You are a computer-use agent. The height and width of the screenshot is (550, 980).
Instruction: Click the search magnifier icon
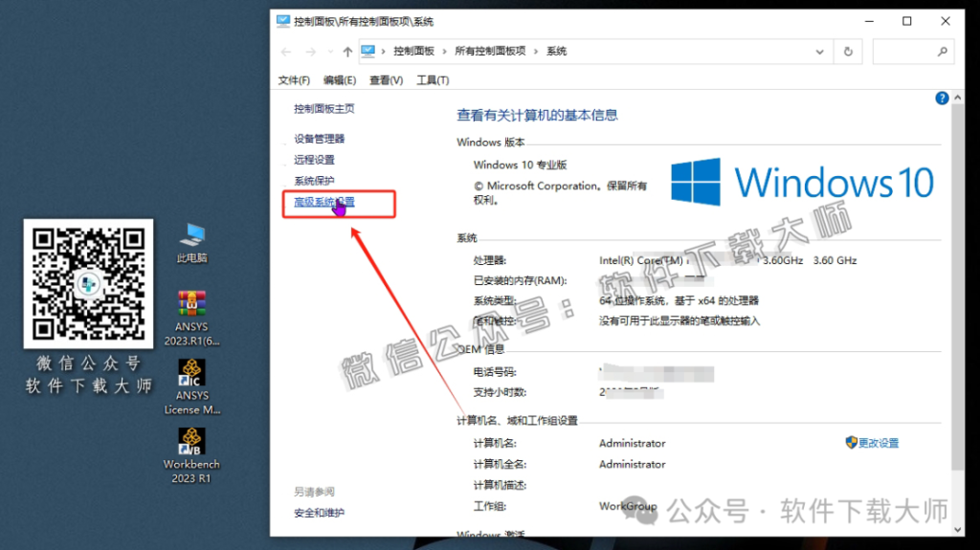pyautogui.click(x=943, y=52)
